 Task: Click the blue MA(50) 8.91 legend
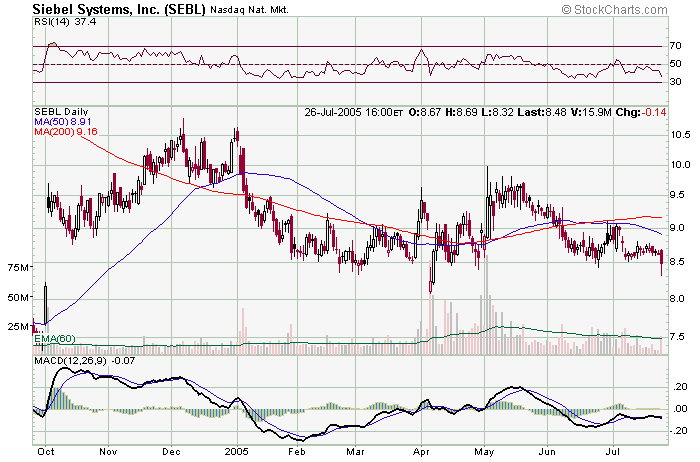click(x=63, y=121)
